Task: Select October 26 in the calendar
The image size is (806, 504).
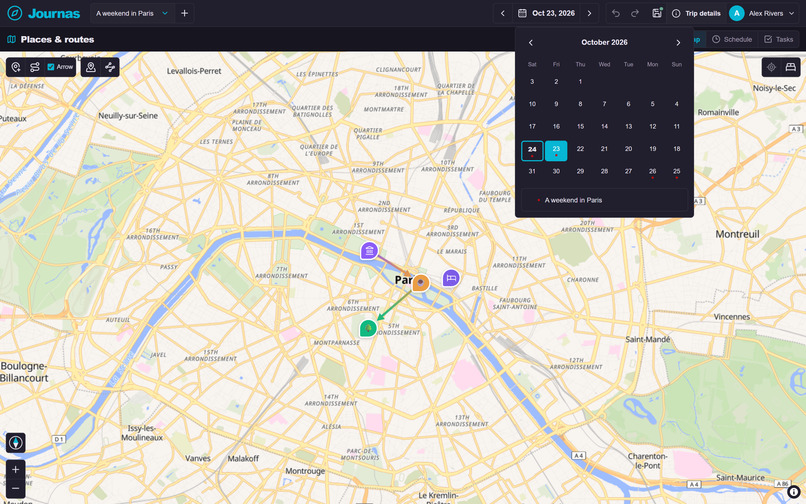Action: (x=652, y=173)
